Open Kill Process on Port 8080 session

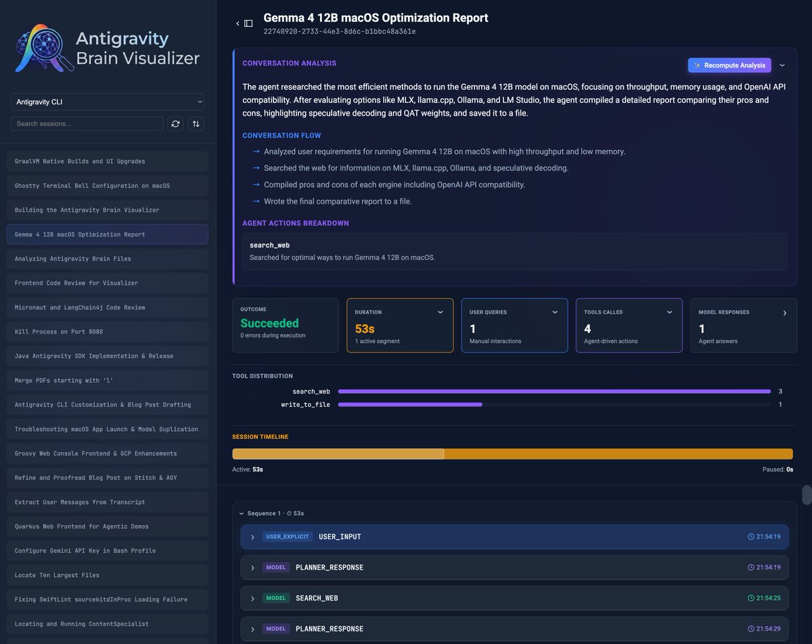click(x=107, y=331)
